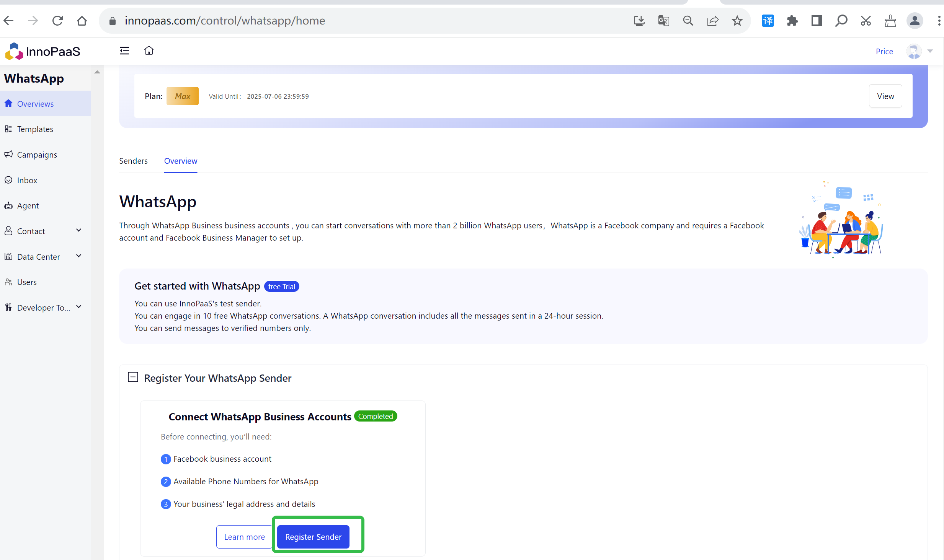Open browser home page icon
This screenshot has width=944, height=560.
click(x=82, y=21)
